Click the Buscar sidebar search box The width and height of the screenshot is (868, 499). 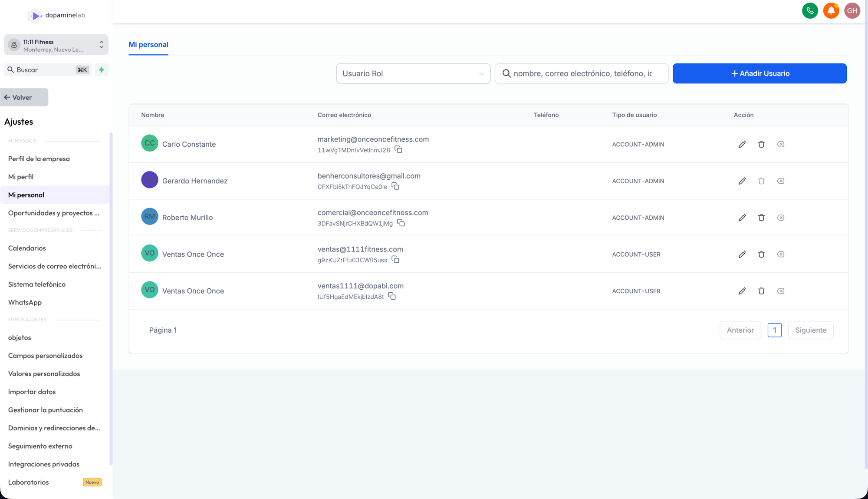48,70
